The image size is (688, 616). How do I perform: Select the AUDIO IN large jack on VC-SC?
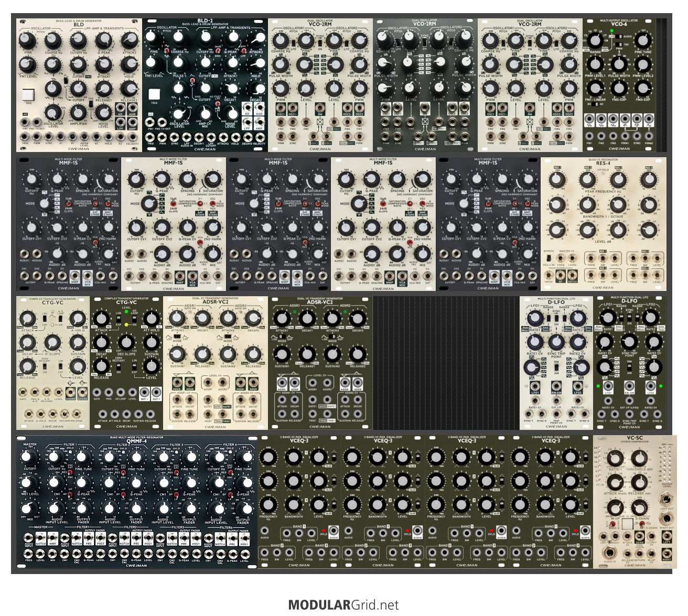(609, 552)
